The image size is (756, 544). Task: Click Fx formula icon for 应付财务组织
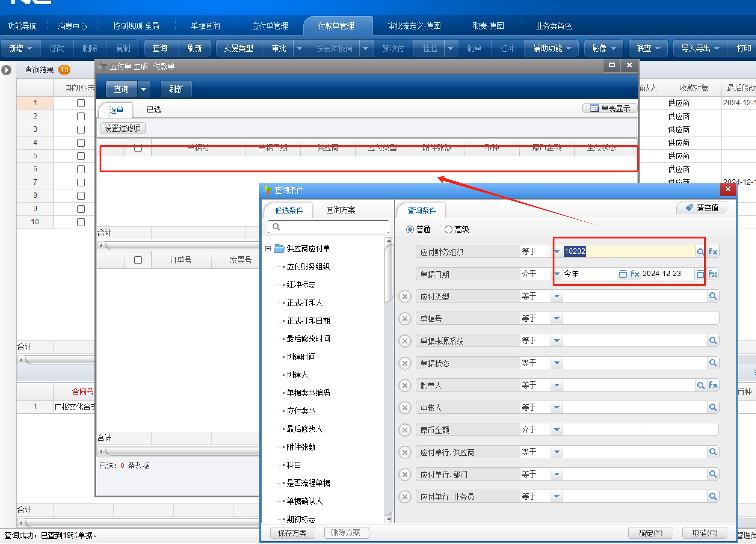click(x=713, y=251)
